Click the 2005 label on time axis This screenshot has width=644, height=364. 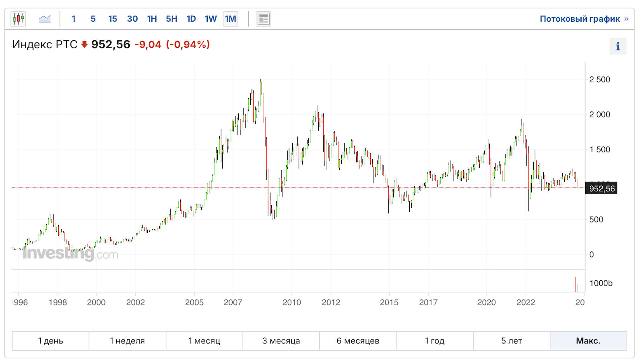194,302
